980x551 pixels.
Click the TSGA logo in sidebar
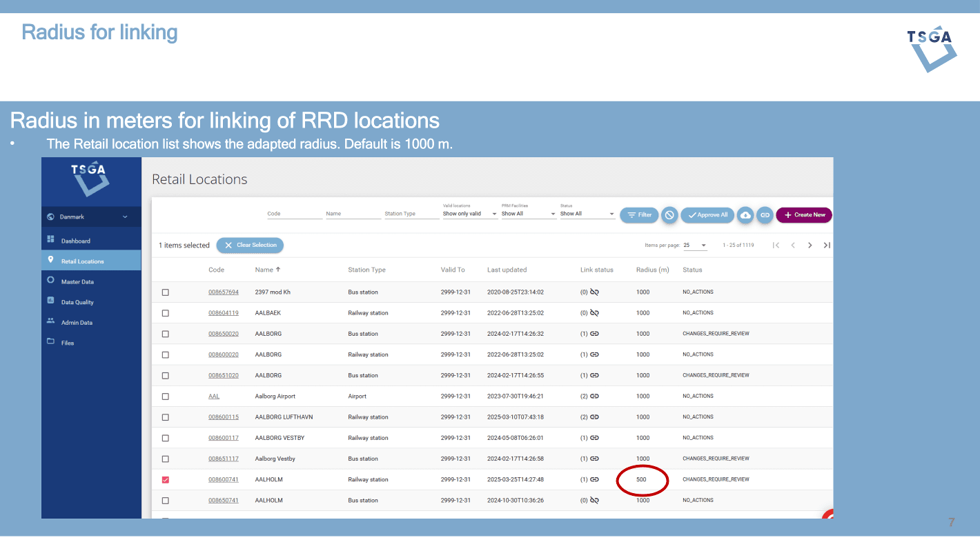[90, 179]
